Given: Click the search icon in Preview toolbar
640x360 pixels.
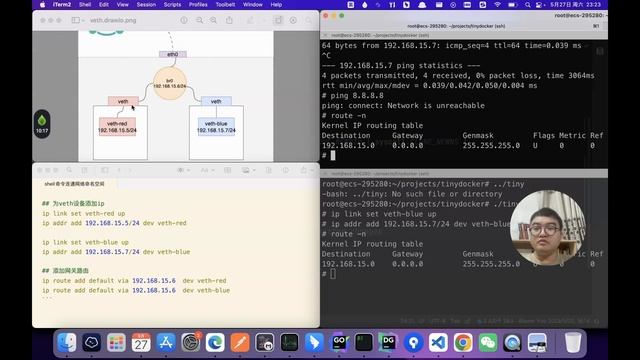Looking at the screenshot, I should point(309,20).
